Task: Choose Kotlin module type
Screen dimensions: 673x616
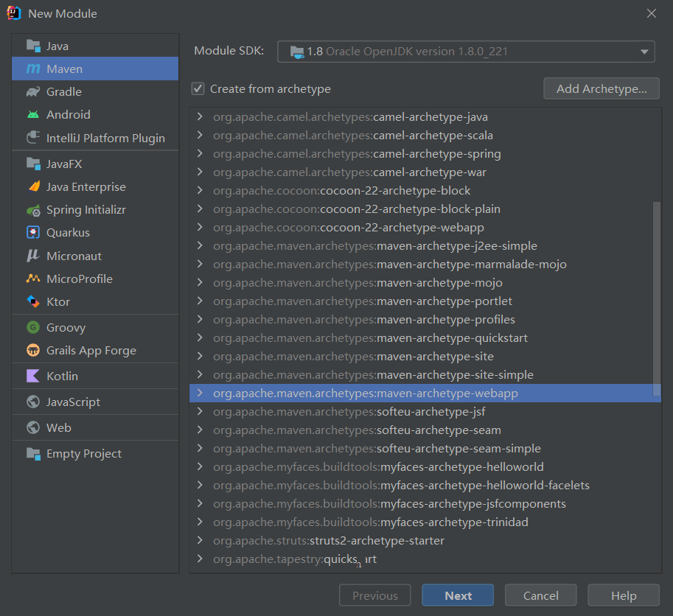Action: [95, 376]
